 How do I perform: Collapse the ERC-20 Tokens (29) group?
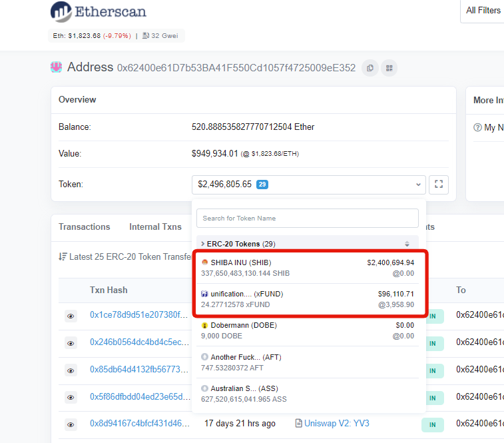click(238, 244)
